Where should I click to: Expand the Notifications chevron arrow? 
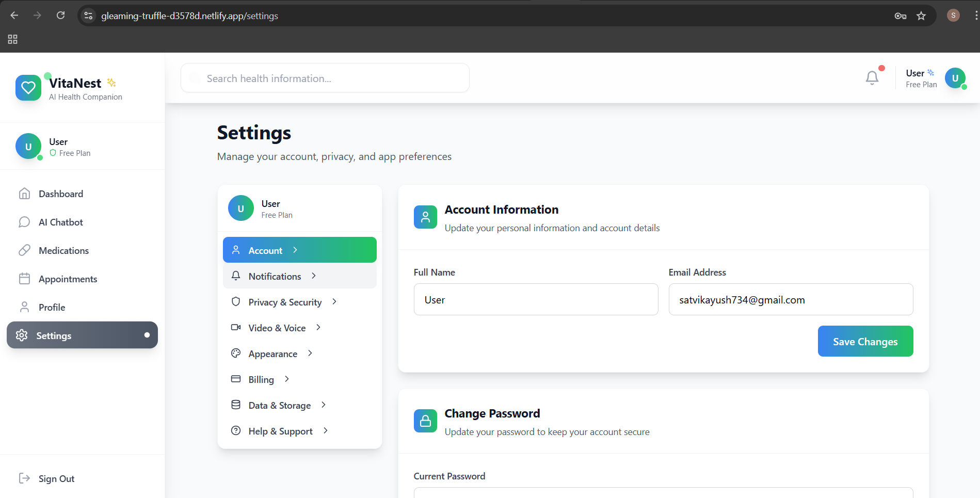pyautogui.click(x=314, y=276)
